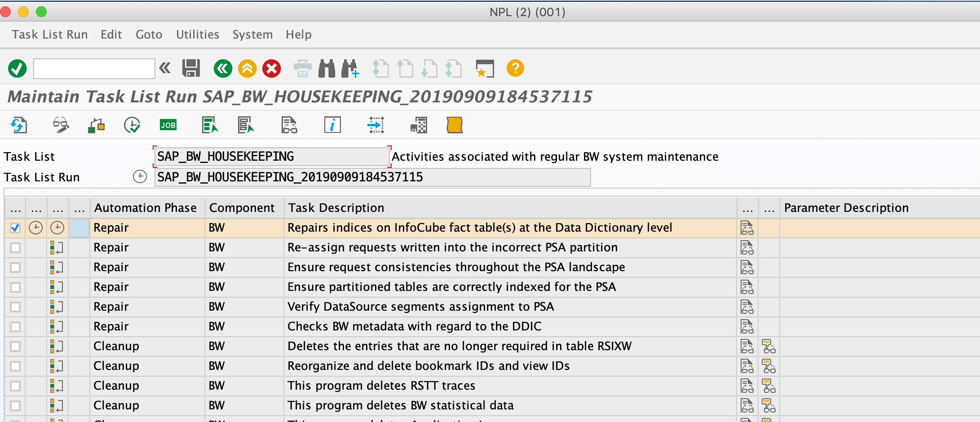Click the Find binoculars icon
Viewport: 980px width, 422px height.
327,69
